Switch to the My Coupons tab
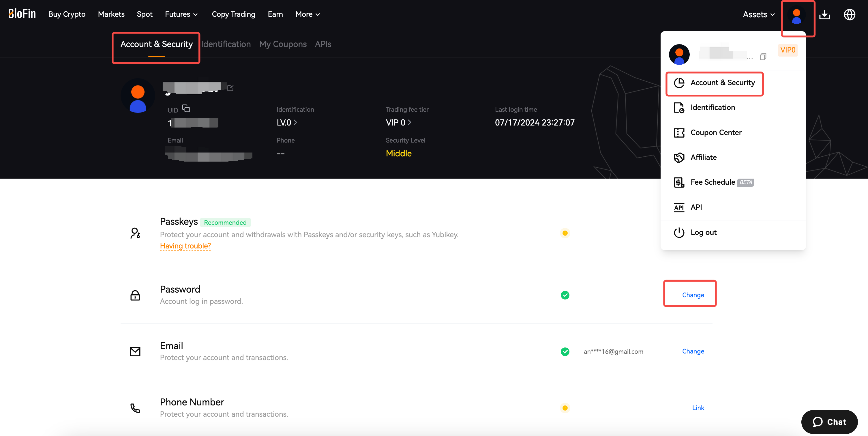The image size is (868, 436). point(283,44)
